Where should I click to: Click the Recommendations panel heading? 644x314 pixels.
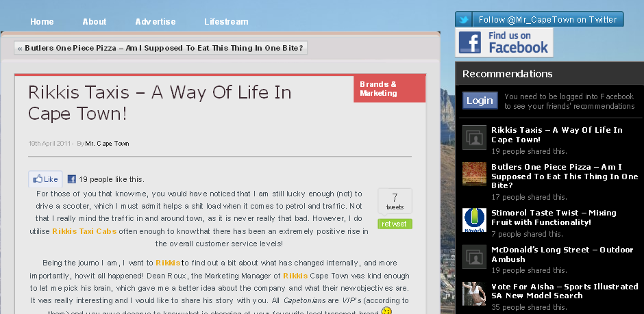507,74
